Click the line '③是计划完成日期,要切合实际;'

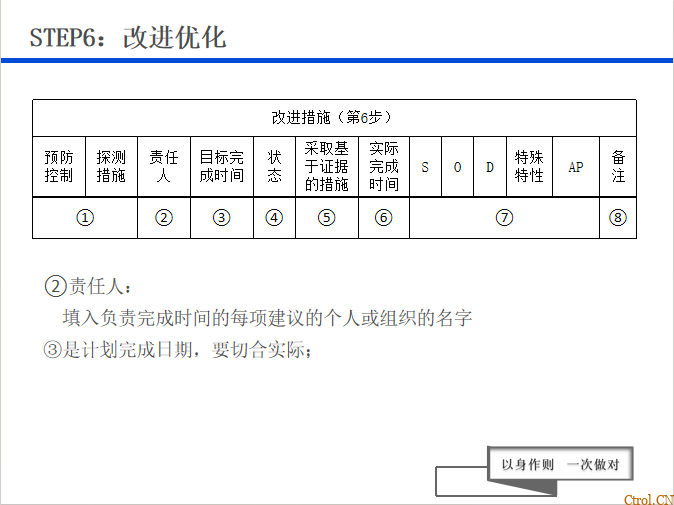(x=178, y=350)
